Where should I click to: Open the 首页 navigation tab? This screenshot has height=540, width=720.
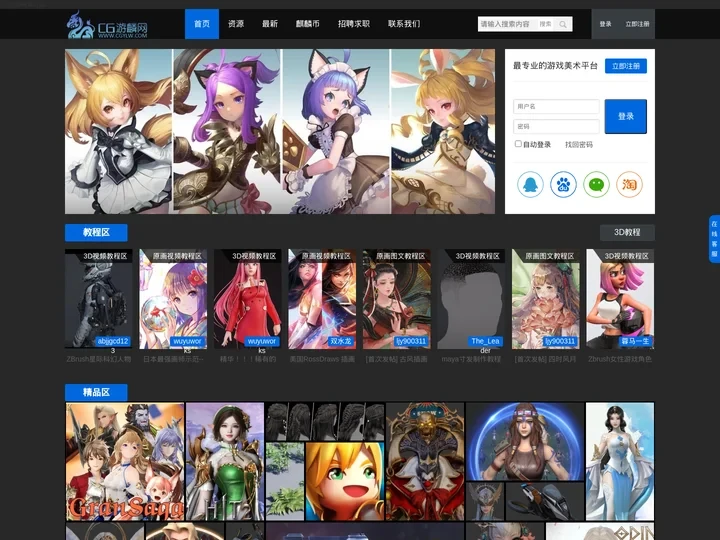pos(202,24)
